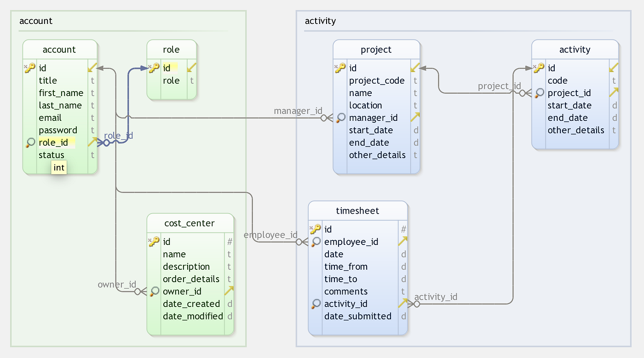Click magnifier index icon beside role_id
Viewport: 644px width, 358px height.
pyautogui.click(x=30, y=142)
